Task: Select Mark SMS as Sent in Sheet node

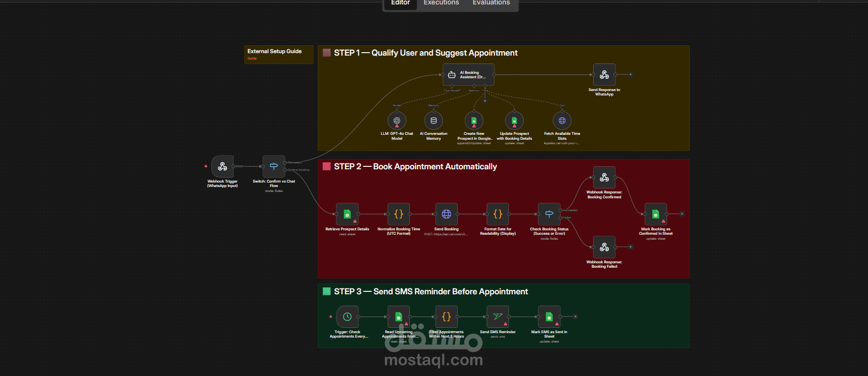Action: tap(549, 317)
